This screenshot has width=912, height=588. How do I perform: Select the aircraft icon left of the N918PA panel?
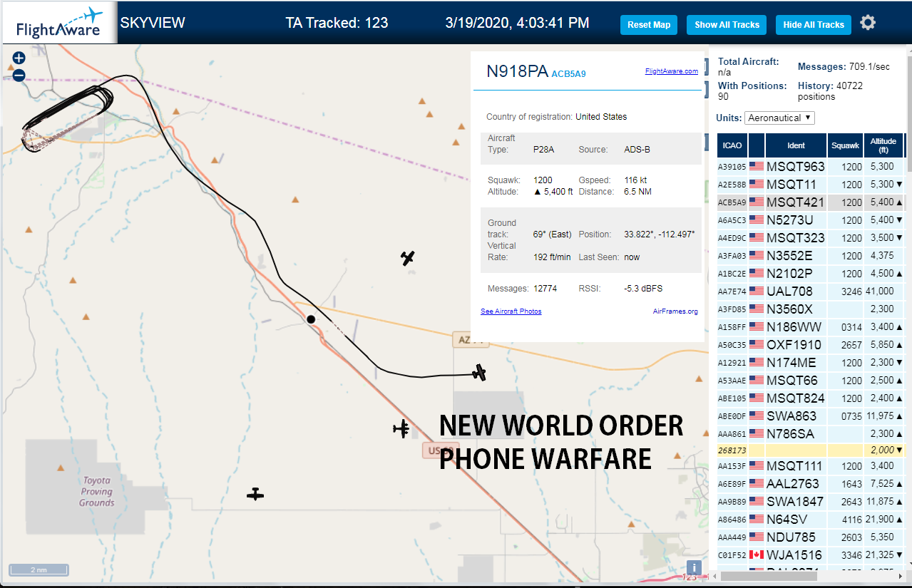[407, 258]
